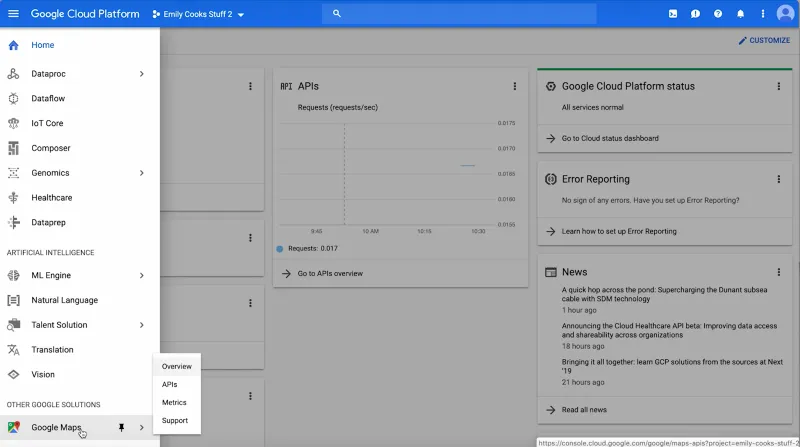Click the Customize button
Viewport: 800px width, 447px height.
coord(763,41)
